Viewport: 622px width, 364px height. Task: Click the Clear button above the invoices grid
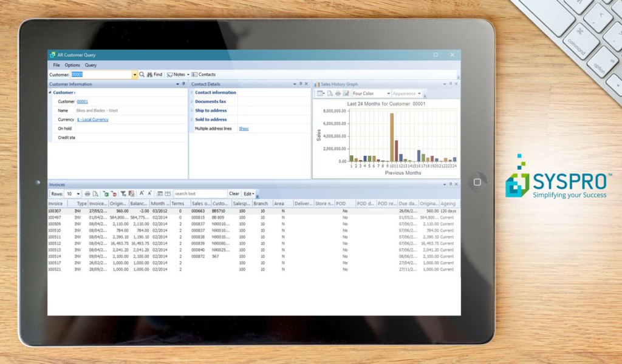tap(234, 194)
